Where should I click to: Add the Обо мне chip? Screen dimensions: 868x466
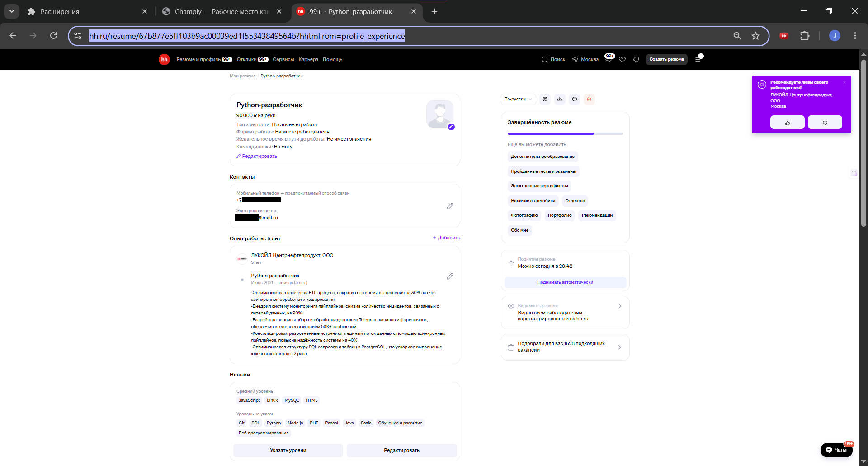click(x=520, y=230)
